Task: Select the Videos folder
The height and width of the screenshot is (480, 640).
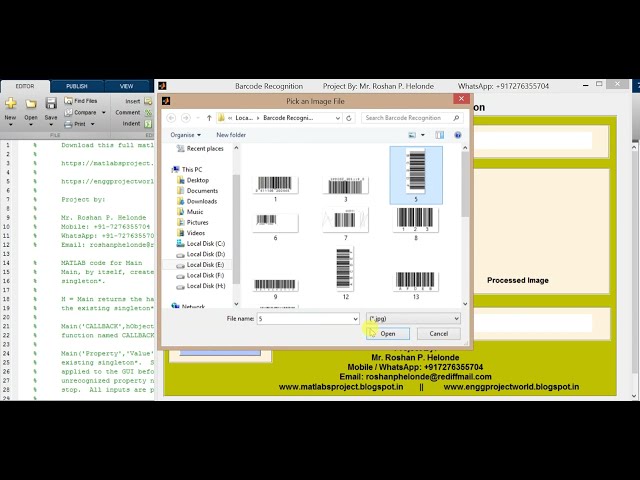Action: (x=191, y=233)
